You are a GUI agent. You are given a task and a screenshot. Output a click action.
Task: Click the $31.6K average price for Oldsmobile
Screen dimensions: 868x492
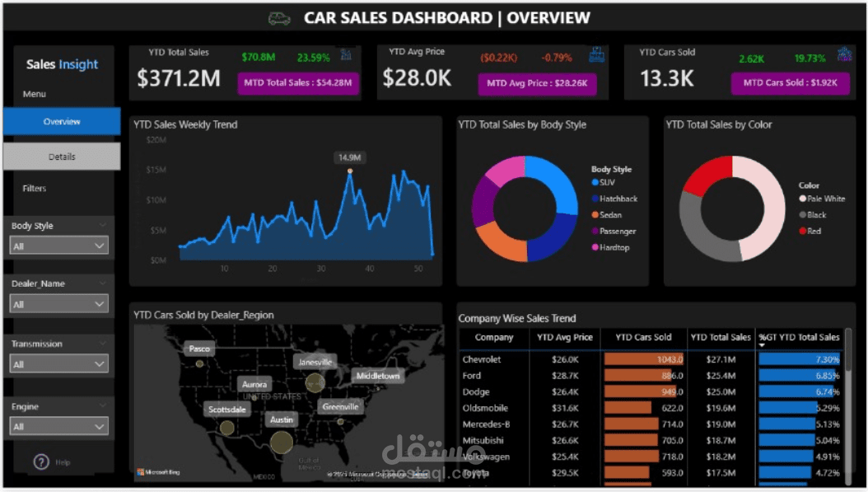[565, 408]
